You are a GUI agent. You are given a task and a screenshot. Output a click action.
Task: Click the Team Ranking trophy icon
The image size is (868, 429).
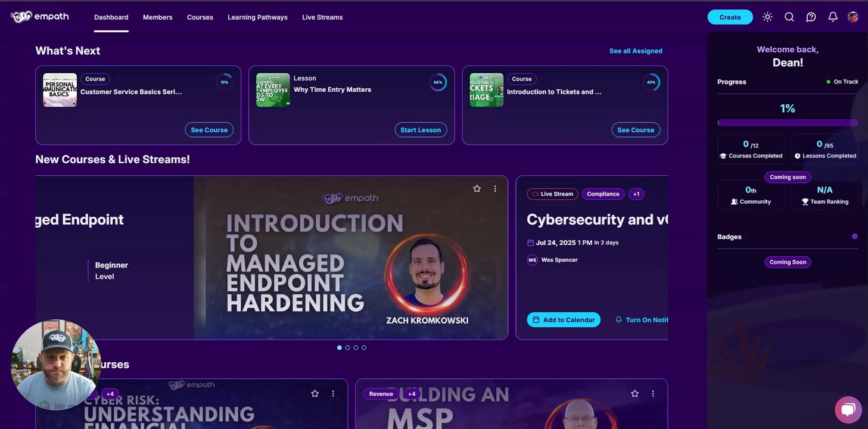805,202
